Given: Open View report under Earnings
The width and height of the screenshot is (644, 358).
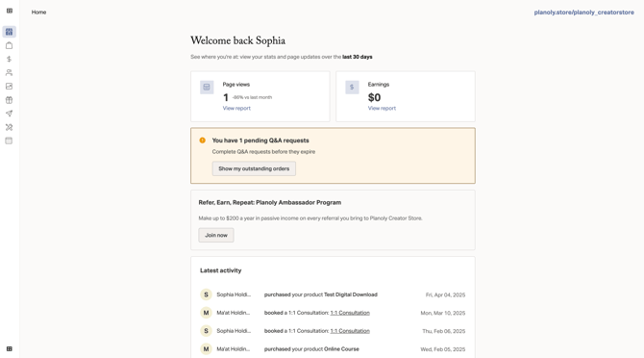Looking at the screenshot, I should (382, 108).
